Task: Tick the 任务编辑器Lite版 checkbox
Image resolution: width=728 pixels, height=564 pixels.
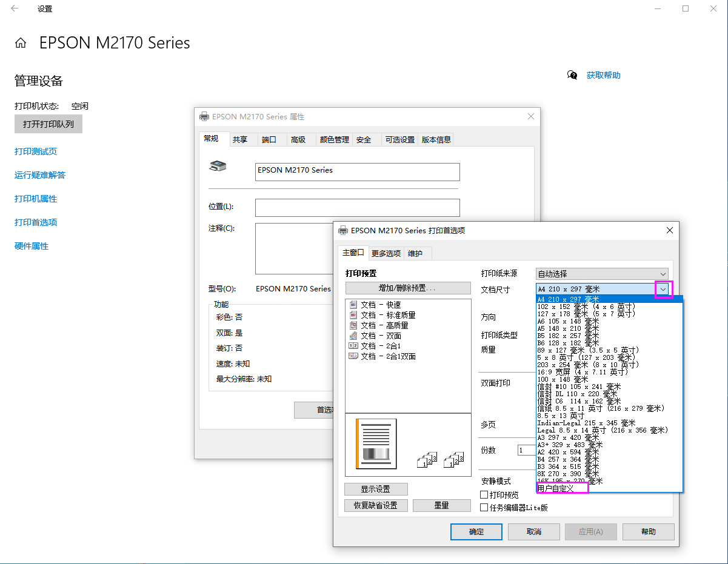Action: [484, 508]
